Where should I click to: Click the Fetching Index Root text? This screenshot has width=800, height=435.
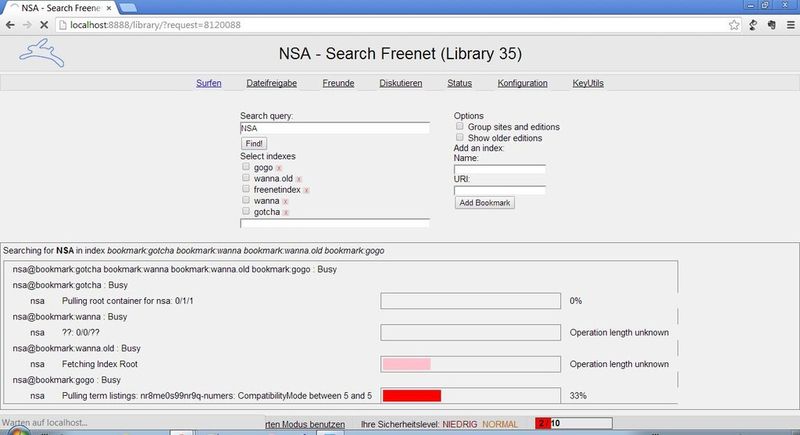[x=100, y=364]
